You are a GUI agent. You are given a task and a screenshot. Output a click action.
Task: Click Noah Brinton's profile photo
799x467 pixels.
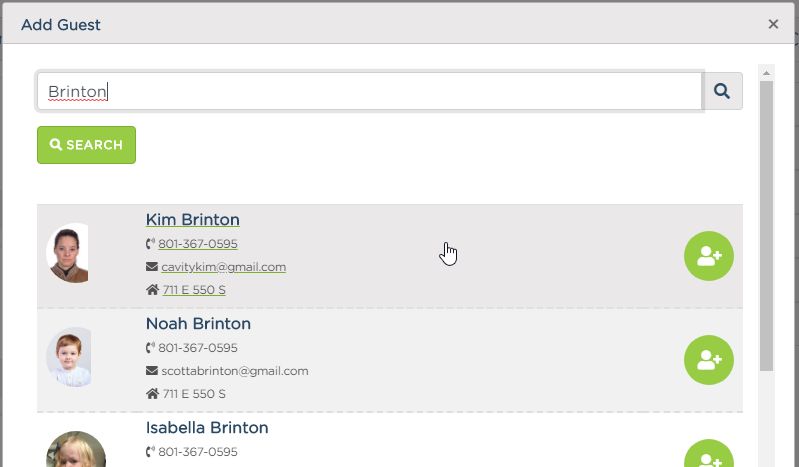(69, 357)
